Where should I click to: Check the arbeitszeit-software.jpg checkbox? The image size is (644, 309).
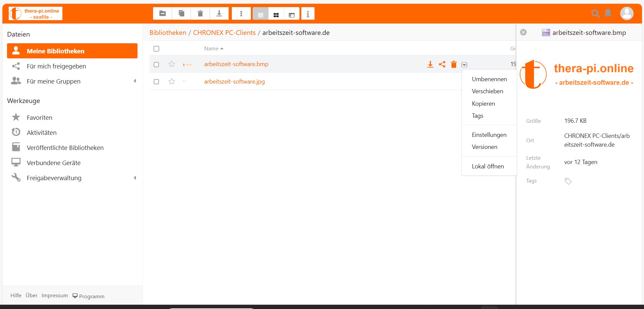click(x=156, y=82)
